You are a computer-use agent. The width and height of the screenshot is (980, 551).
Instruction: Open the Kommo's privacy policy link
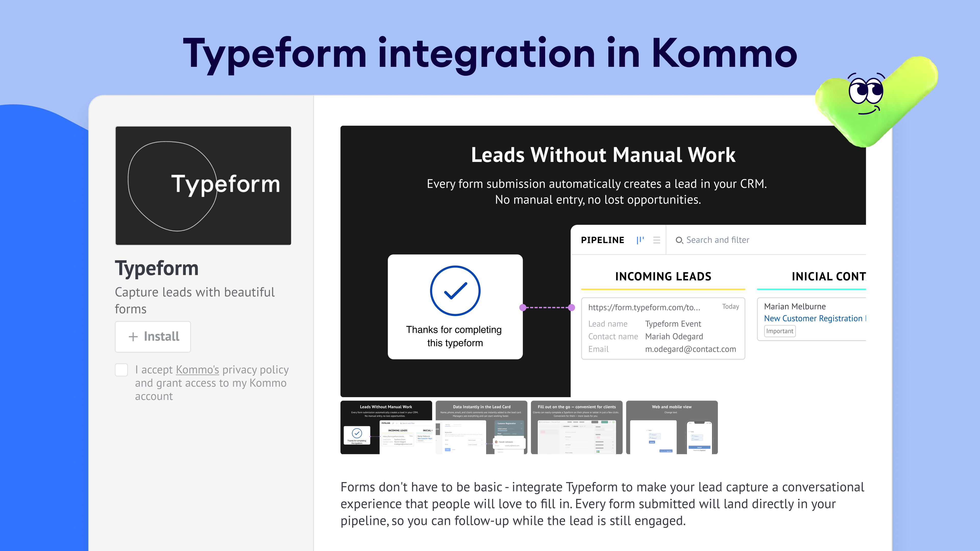tap(197, 370)
